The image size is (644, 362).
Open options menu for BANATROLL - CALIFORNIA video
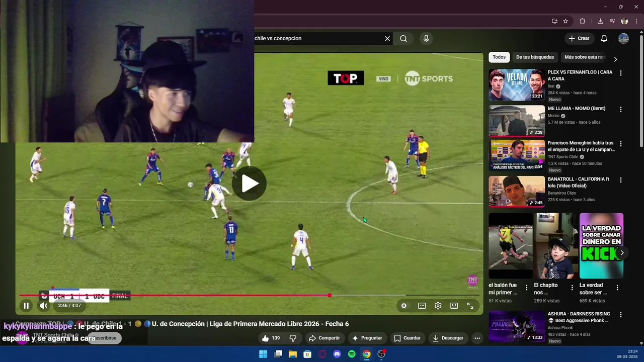click(x=620, y=180)
